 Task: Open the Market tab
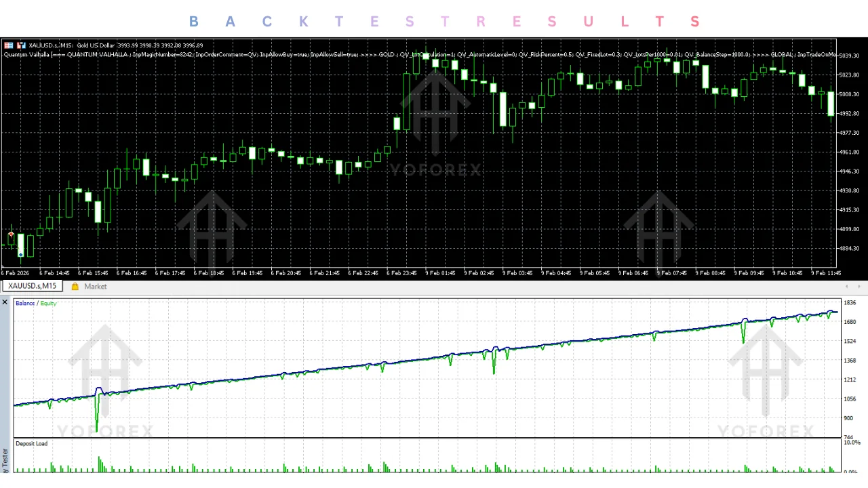pyautogui.click(x=96, y=286)
